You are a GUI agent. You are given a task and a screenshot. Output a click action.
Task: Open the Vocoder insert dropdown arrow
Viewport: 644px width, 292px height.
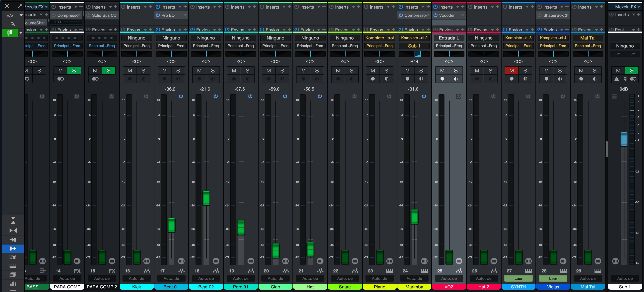tap(463, 15)
